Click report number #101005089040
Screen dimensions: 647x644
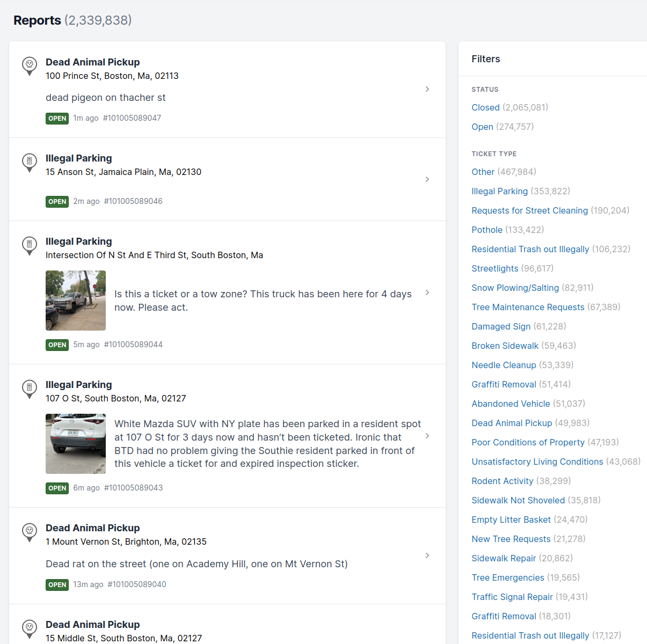point(137,584)
